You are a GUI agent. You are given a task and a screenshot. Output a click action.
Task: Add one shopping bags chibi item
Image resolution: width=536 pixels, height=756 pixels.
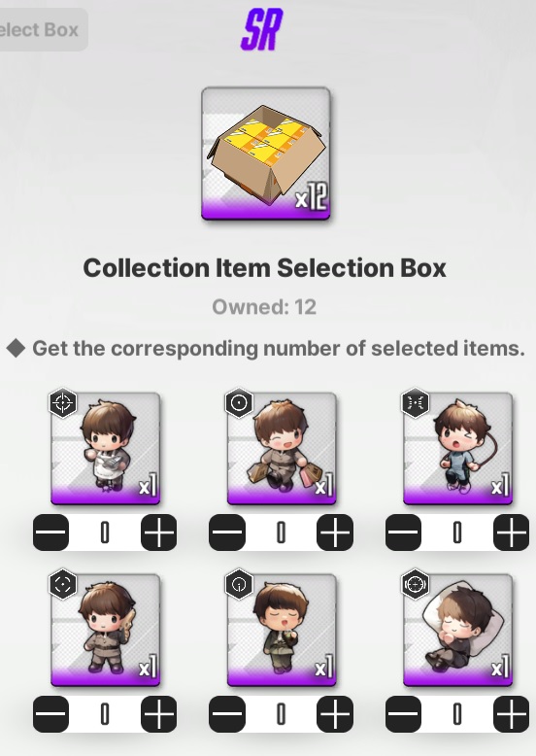point(335,533)
